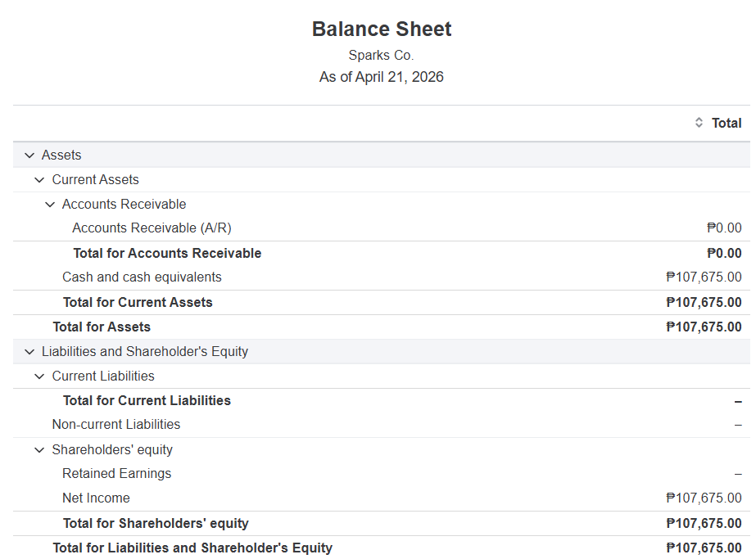Click Total for Shareholders' equity label

click(x=156, y=524)
